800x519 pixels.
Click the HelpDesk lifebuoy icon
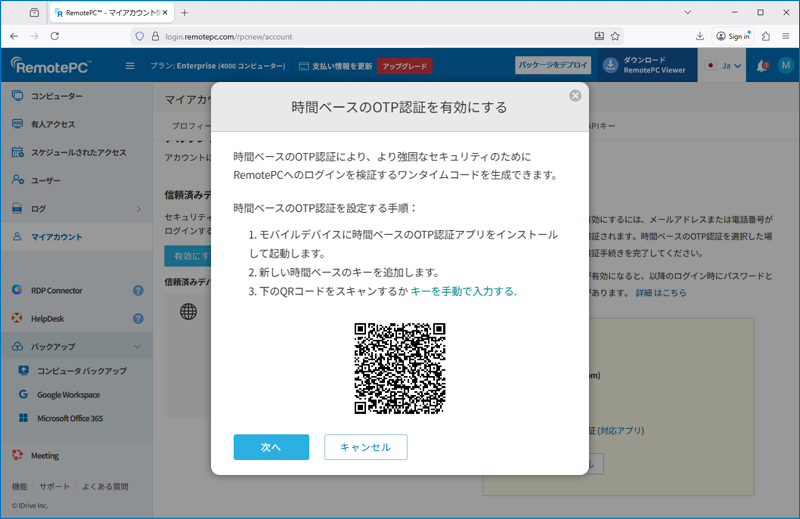click(17, 318)
